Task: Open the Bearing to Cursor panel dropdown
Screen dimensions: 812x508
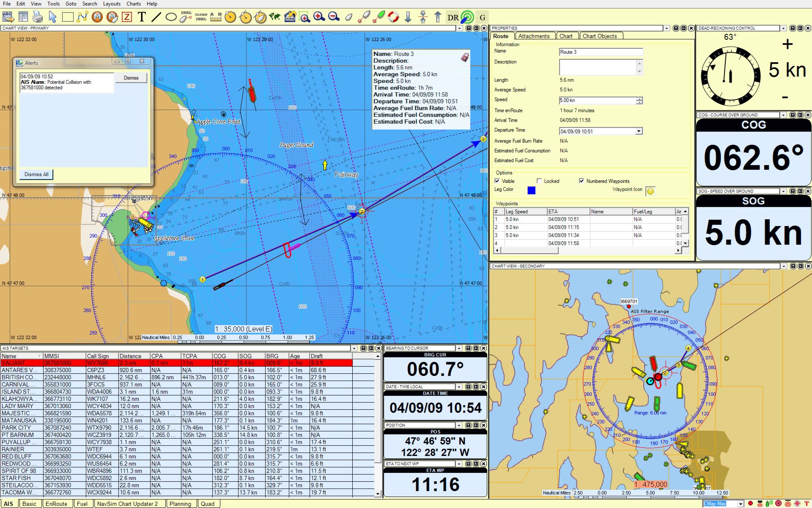Action: click(x=459, y=348)
